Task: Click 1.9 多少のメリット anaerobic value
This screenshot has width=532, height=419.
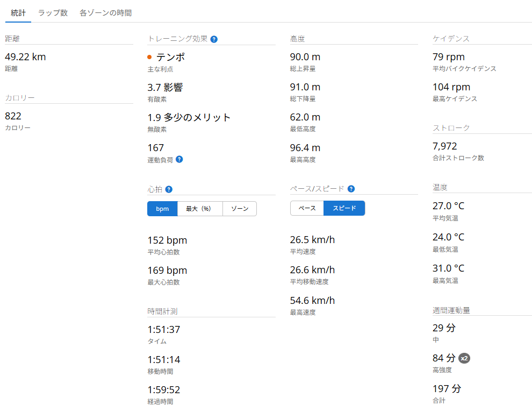Action: pyautogui.click(x=189, y=117)
